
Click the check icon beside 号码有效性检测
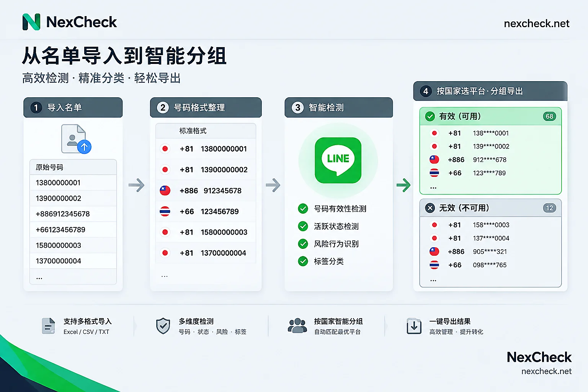303,209
